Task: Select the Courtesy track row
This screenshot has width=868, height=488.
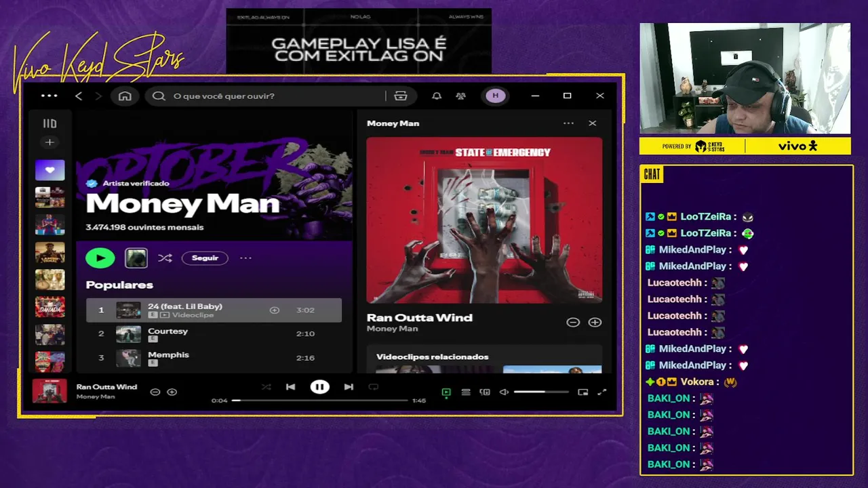Action: click(x=214, y=334)
